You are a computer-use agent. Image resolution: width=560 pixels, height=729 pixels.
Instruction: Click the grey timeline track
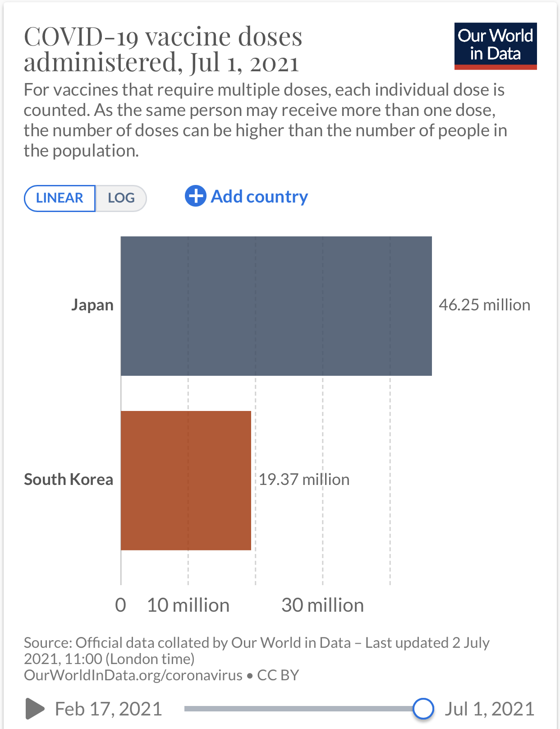[x=298, y=709]
